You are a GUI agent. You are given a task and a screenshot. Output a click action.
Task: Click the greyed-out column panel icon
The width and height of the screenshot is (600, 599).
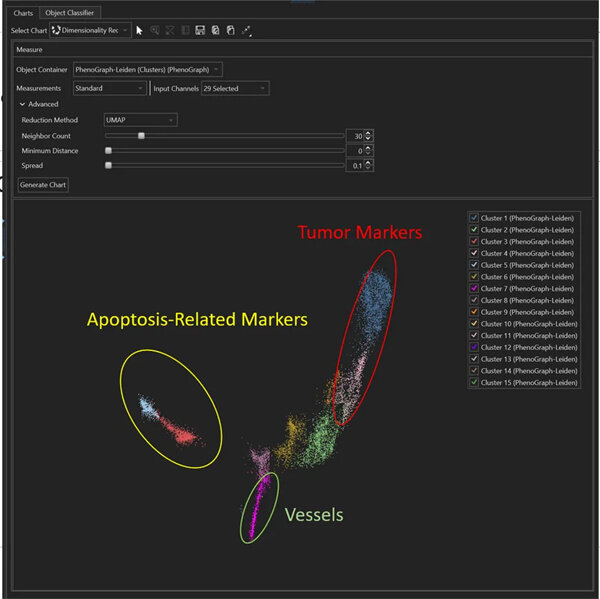click(186, 30)
